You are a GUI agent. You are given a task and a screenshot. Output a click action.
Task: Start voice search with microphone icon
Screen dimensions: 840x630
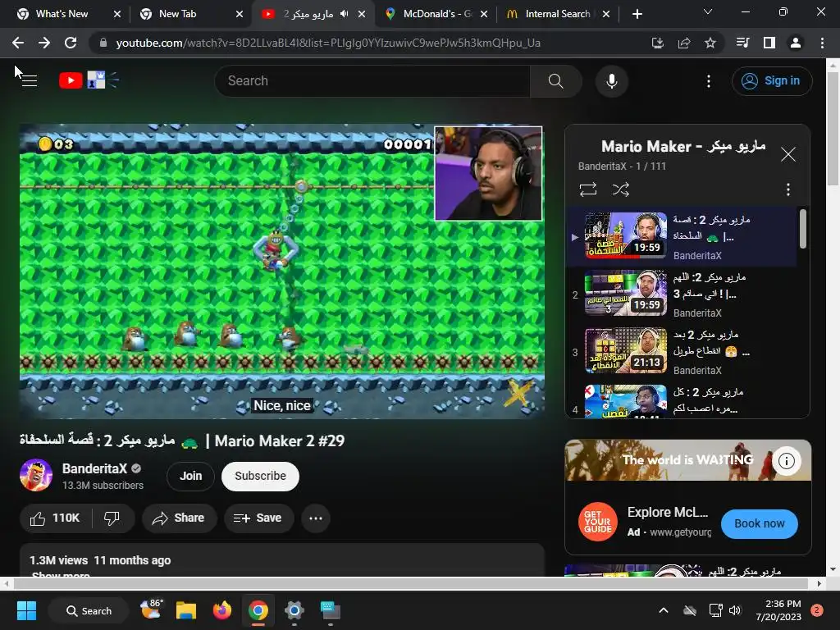tap(611, 81)
